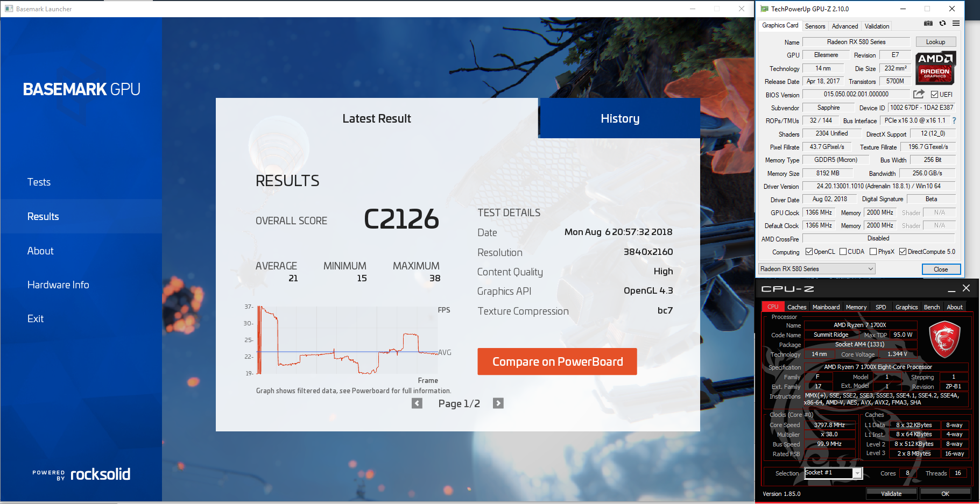Click the Lookup button in GPU-Z
Screen dimensions: 980x504
click(935, 42)
